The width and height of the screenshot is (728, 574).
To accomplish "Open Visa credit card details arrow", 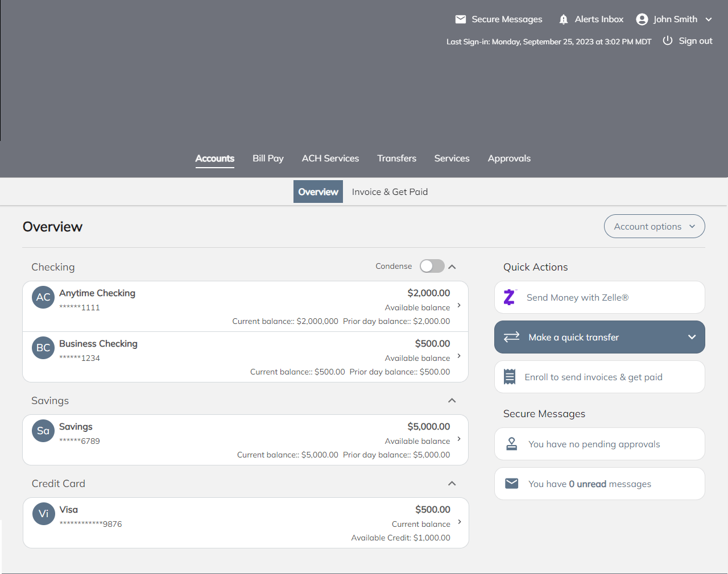I will [459, 522].
